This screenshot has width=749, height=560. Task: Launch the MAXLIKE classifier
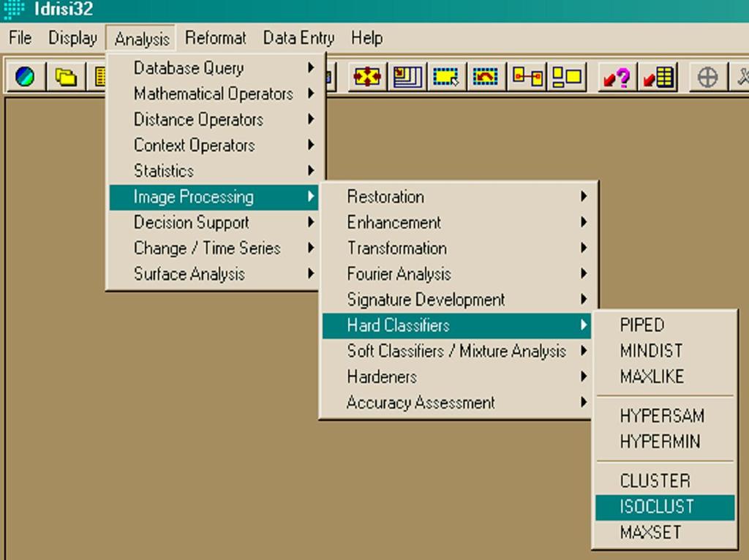pyautogui.click(x=665, y=377)
